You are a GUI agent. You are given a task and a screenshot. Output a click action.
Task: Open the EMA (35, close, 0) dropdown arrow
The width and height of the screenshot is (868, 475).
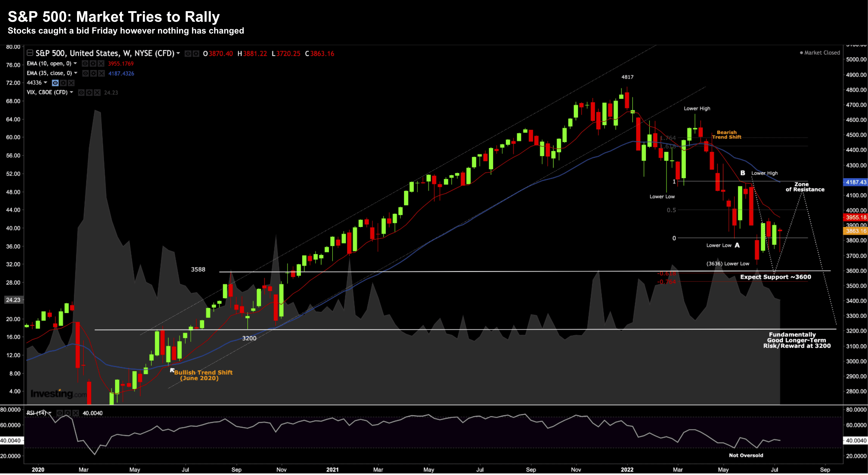click(76, 73)
